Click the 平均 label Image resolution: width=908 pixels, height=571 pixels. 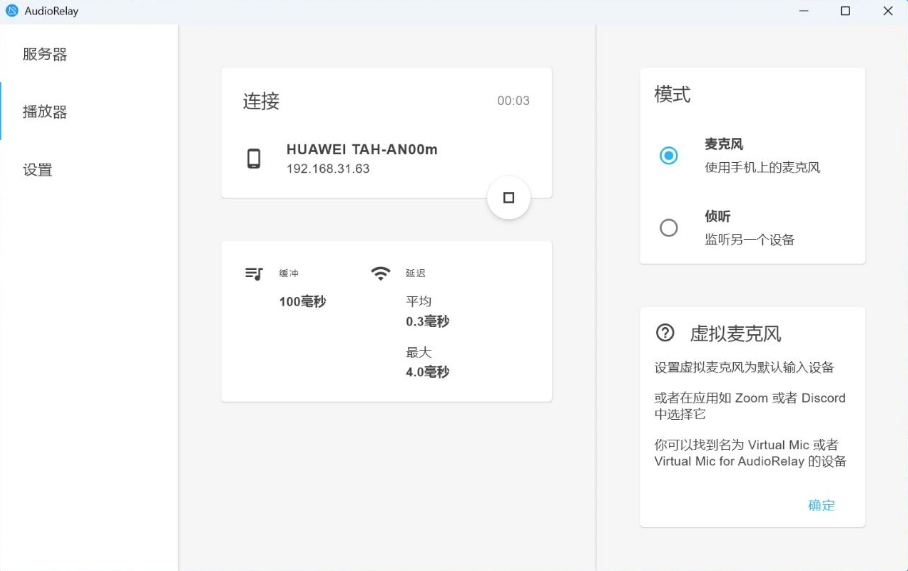[x=419, y=301]
